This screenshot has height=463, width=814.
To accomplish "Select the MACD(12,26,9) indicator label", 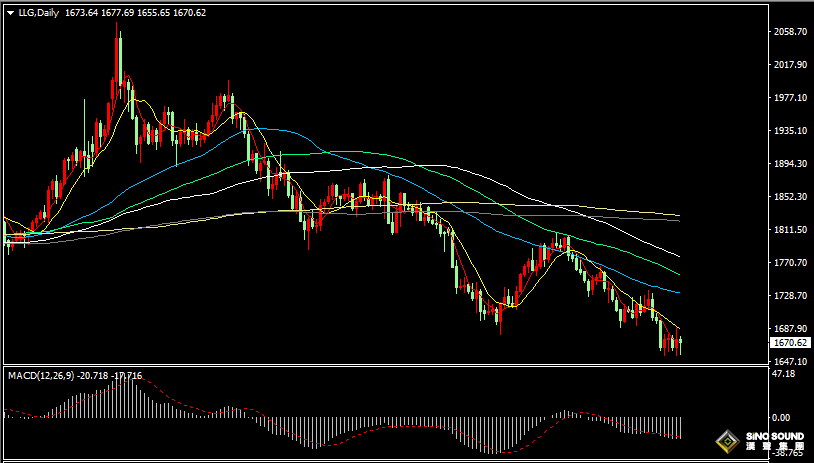I will coord(40,376).
